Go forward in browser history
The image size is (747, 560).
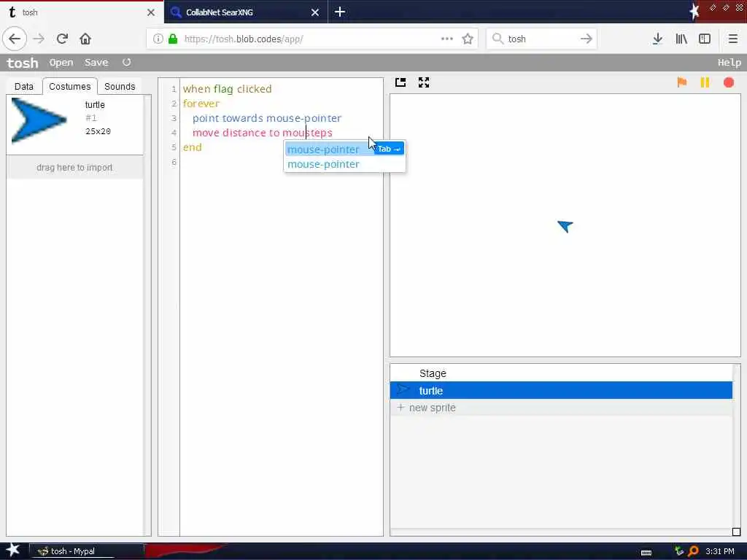click(x=39, y=39)
